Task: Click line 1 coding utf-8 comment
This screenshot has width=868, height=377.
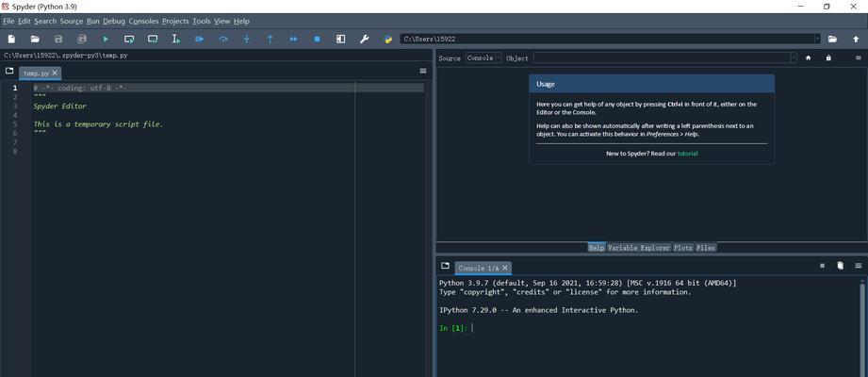Action: pos(80,88)
